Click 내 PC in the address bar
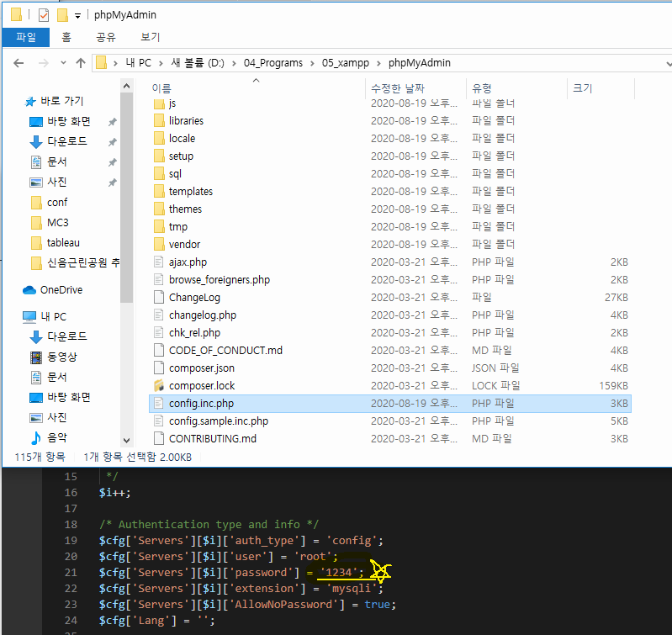The image size is (672, 635). coord(138,63)
